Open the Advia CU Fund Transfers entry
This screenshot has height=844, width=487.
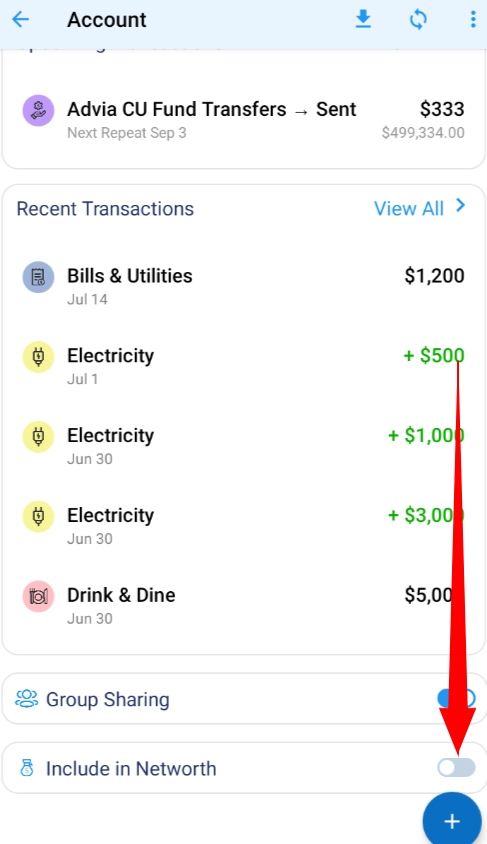[244, 118]
